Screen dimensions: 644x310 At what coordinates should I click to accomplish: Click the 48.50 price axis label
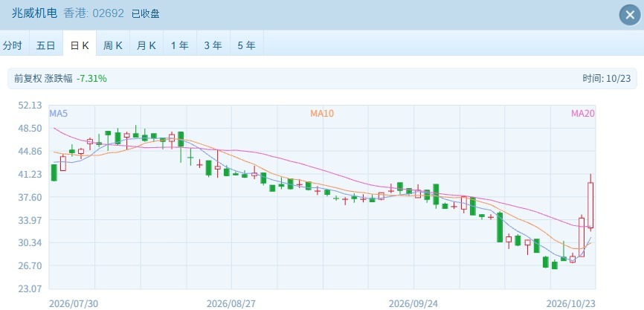coord(30,128)
